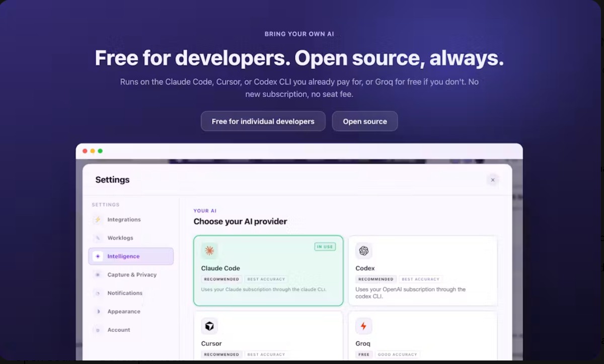This screenshot has width=604, height=364.
Task: Click the YOUR AI label
Action: 205,211
